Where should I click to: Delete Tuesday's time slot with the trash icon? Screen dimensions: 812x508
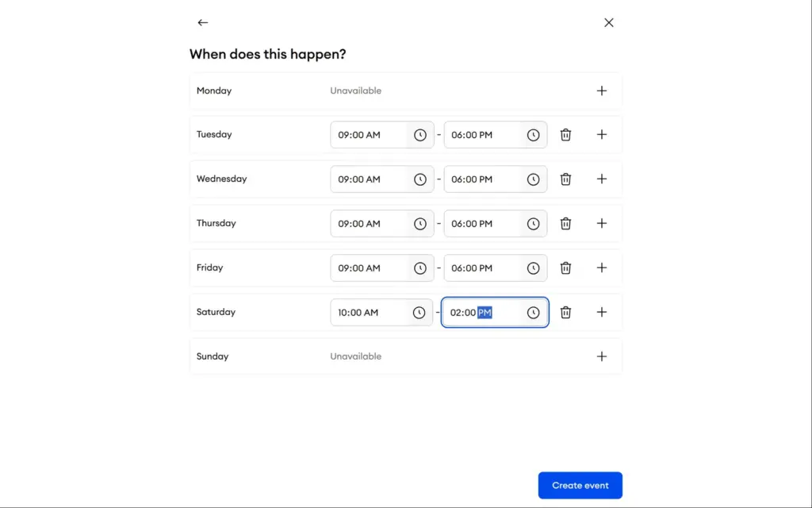[565, 135]
